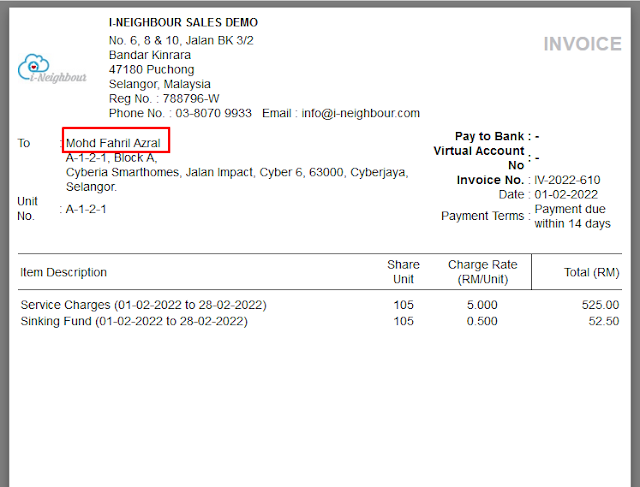Click the invoice number IV-2022-610
Screen dimensions: 640x487
567,180
